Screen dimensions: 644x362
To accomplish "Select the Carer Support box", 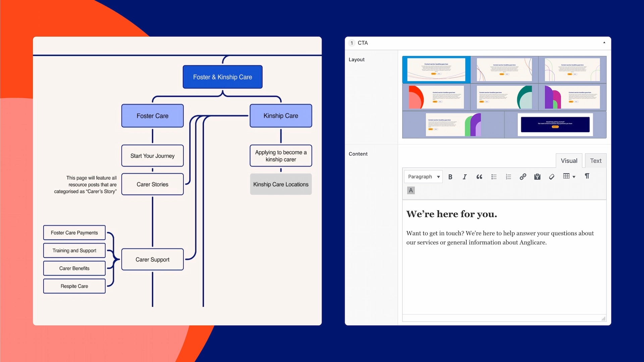I will pos(152,260).
